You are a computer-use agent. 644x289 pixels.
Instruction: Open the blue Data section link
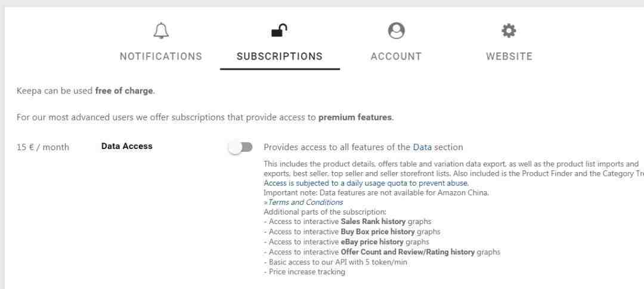(422, 147)
